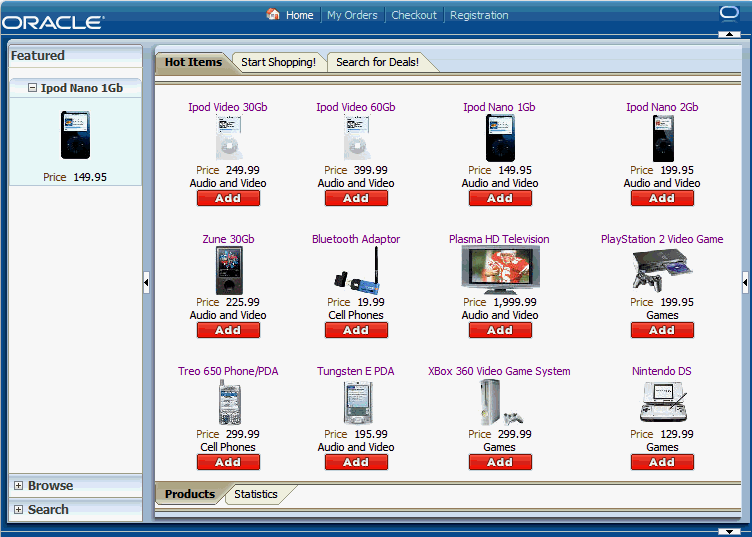Click the Treo 650 Phone/PDA image
The width and height of the screenshot is (752, 537).
[x=229, y=402]
